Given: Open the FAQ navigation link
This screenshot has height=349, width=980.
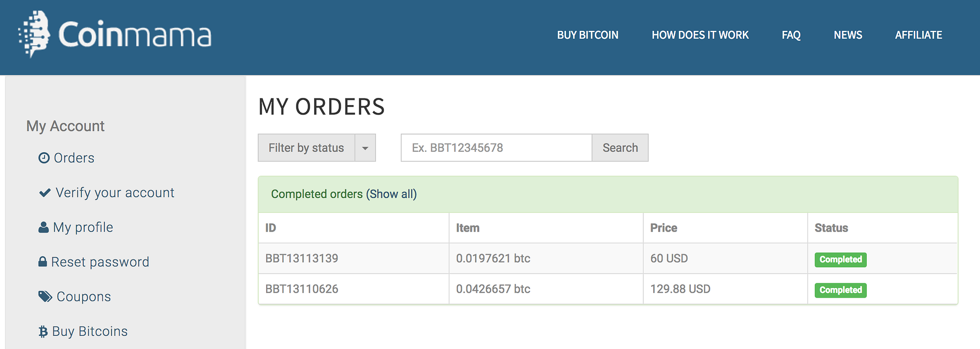Looking at the screenshot, I should pos(791,35).
